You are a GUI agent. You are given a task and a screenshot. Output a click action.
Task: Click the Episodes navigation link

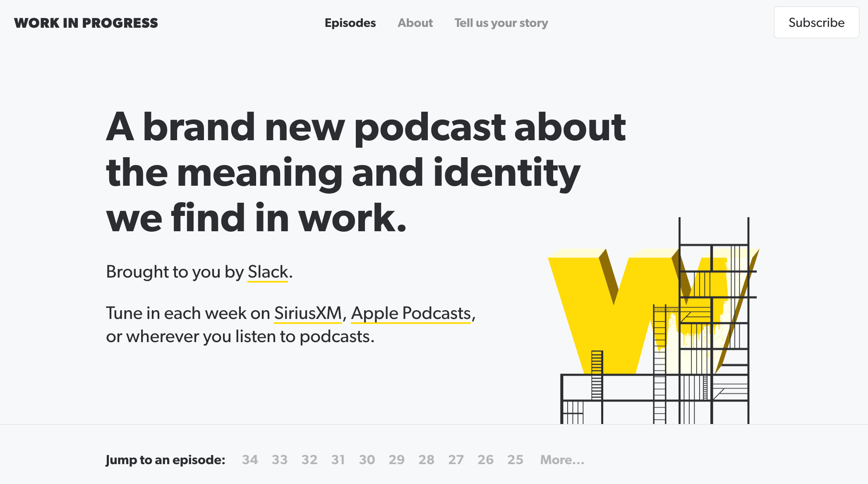click(350, 23)
